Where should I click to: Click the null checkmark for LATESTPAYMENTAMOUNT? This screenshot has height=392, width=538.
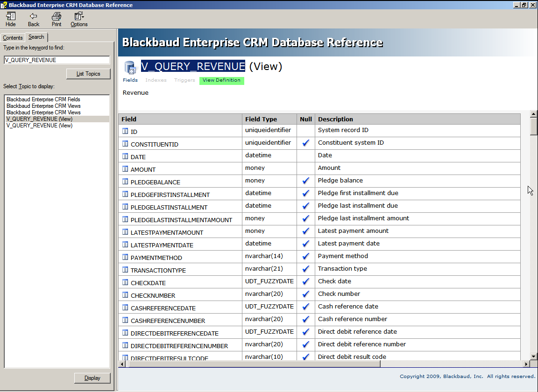(x=306, y=231)
